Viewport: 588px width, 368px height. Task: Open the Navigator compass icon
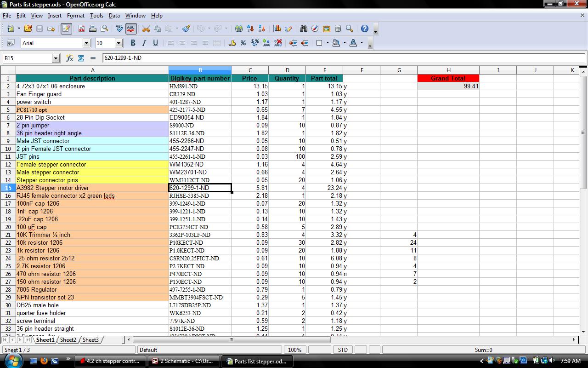point(315,29)
